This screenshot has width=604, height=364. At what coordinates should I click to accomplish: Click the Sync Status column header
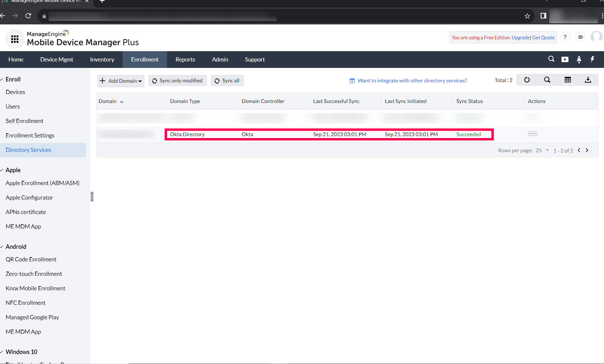pyautogui.click(x=469, y=101)
